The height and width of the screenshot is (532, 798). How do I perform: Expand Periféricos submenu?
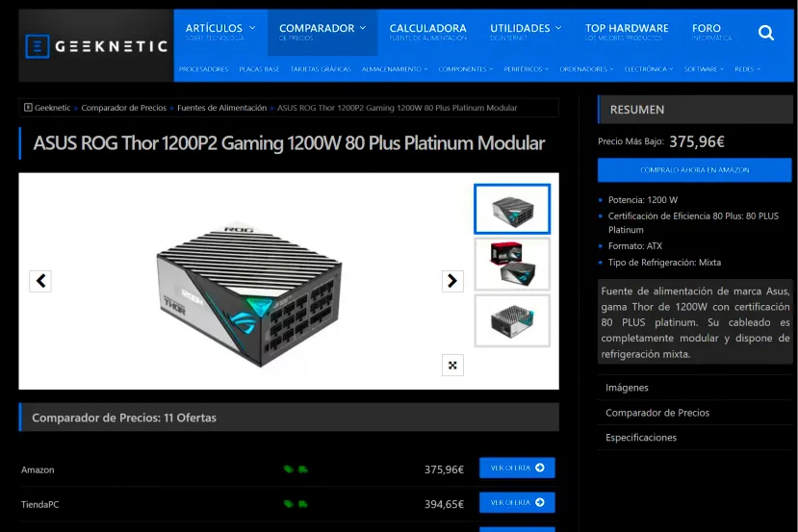click(x=527, y=69)
